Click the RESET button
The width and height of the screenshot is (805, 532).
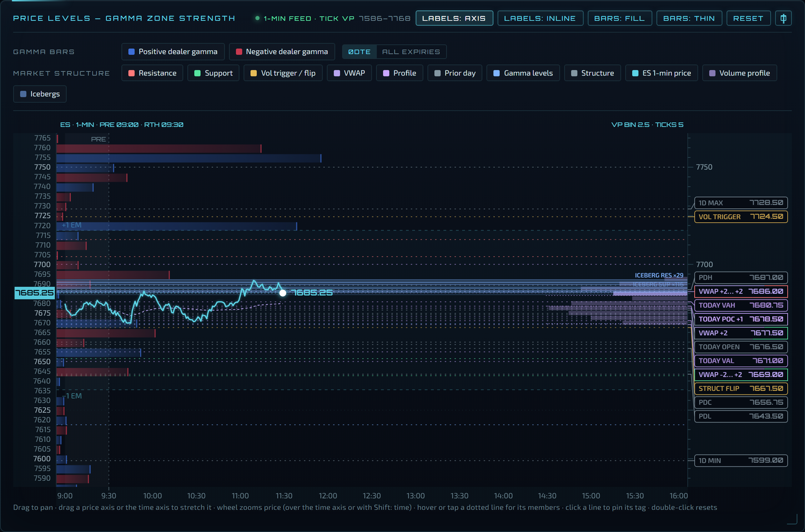point(748,18)
